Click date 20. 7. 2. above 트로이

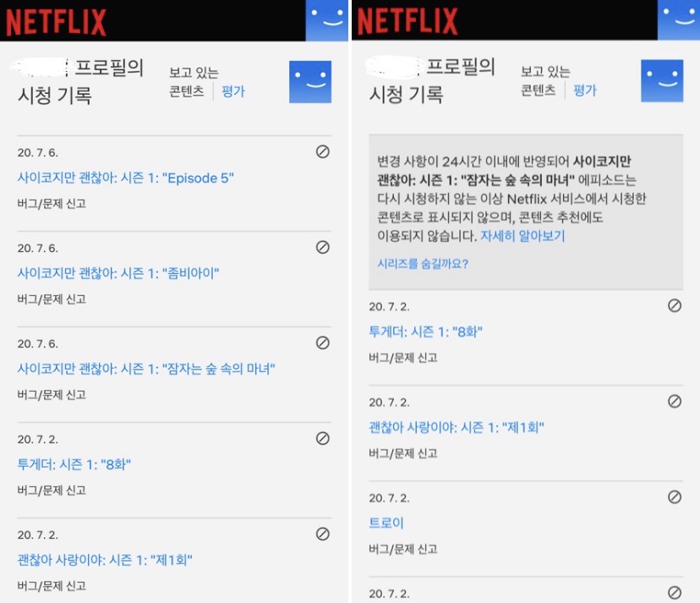[x=389, y=498]
